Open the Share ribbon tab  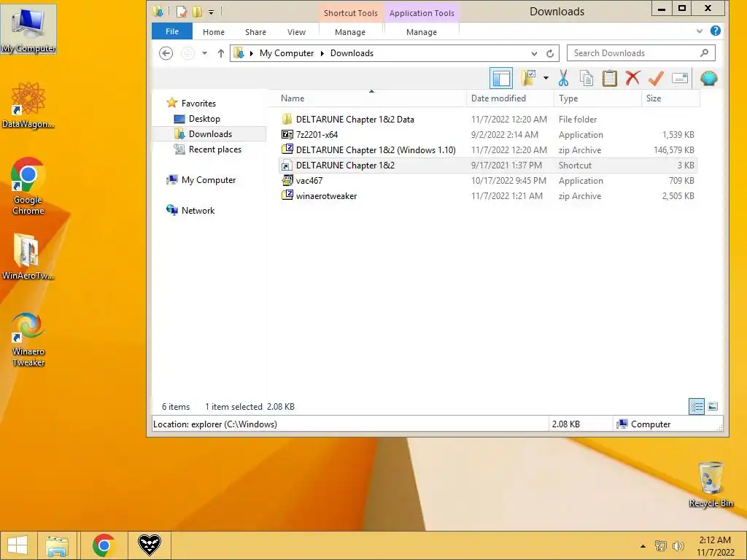tap(255, 32)
